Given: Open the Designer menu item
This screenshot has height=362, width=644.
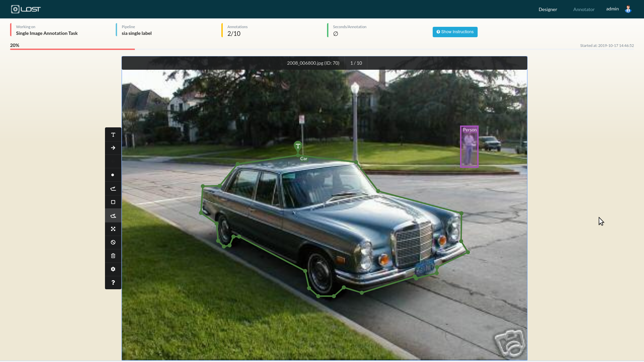Looking at the screenshot, I should pos(547,9).
